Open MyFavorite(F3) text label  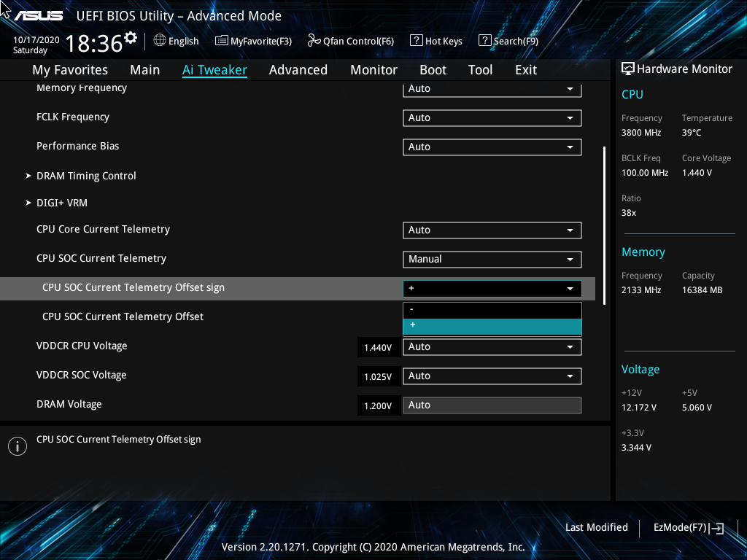pos(261,42)
